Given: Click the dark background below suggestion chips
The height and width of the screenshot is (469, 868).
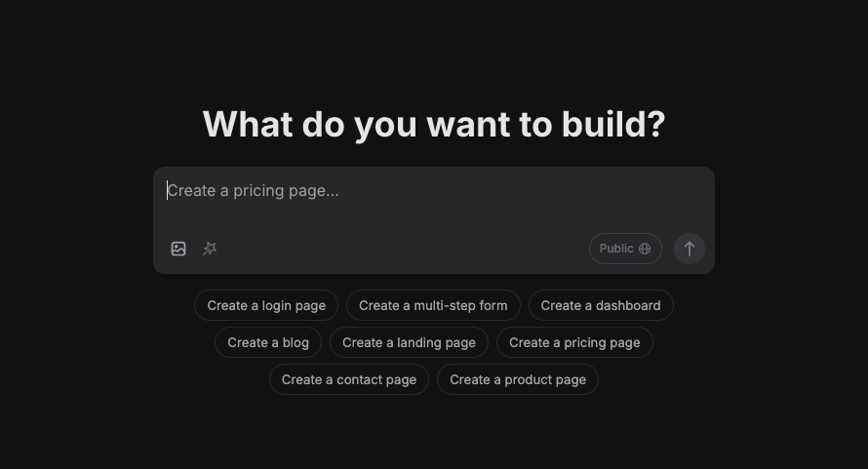Looking at the screenshot, I should [434, 432].
